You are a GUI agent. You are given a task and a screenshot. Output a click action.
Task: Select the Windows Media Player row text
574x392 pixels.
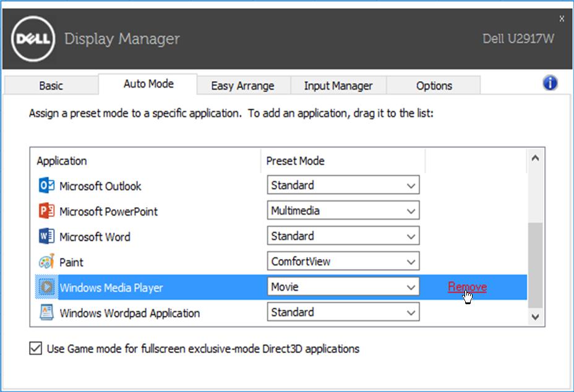coord(111,288)
